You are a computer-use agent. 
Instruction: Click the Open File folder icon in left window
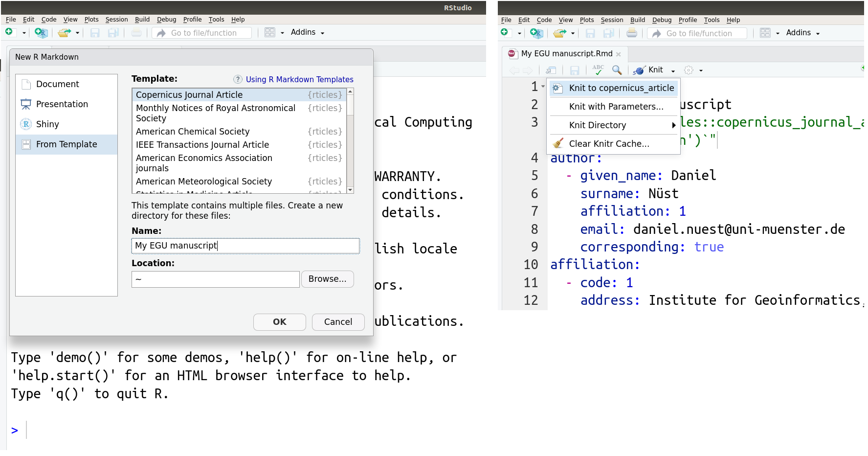pyautogui.click(x=64, y=33)
